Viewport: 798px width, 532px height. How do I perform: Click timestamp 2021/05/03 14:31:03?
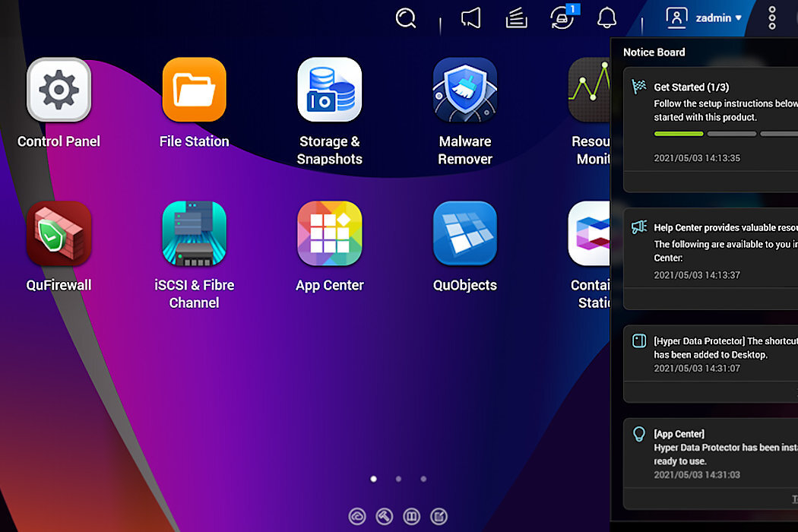pyautogui.click(x=697, y=474)
